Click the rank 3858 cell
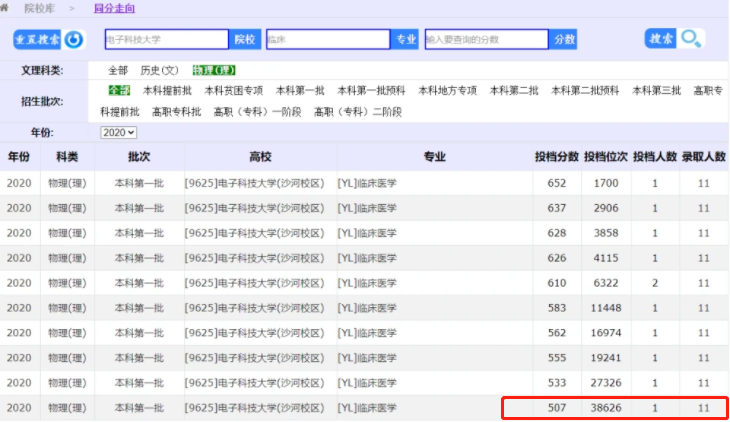The height and width of the screenshot is (422, 730). 606,233
